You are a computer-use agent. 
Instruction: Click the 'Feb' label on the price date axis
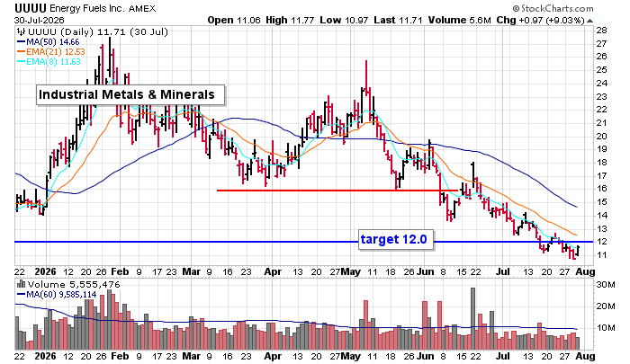pos(120,271)
